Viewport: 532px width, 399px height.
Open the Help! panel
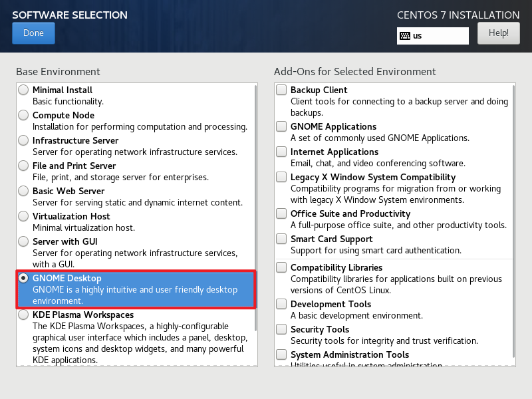(x=499, y=33)
